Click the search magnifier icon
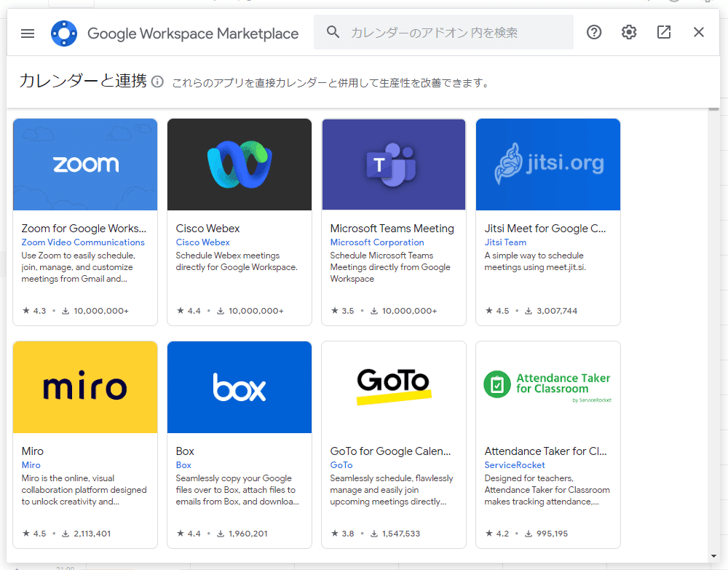The width and height of the screenshot is (728, 570). coord(333,32)
